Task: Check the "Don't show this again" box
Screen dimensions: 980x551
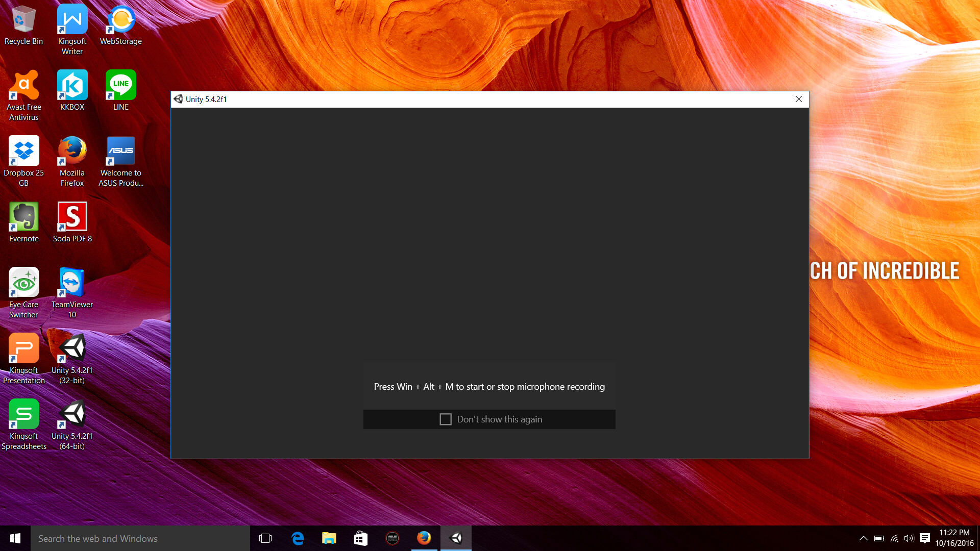Action: pos(446,419)
